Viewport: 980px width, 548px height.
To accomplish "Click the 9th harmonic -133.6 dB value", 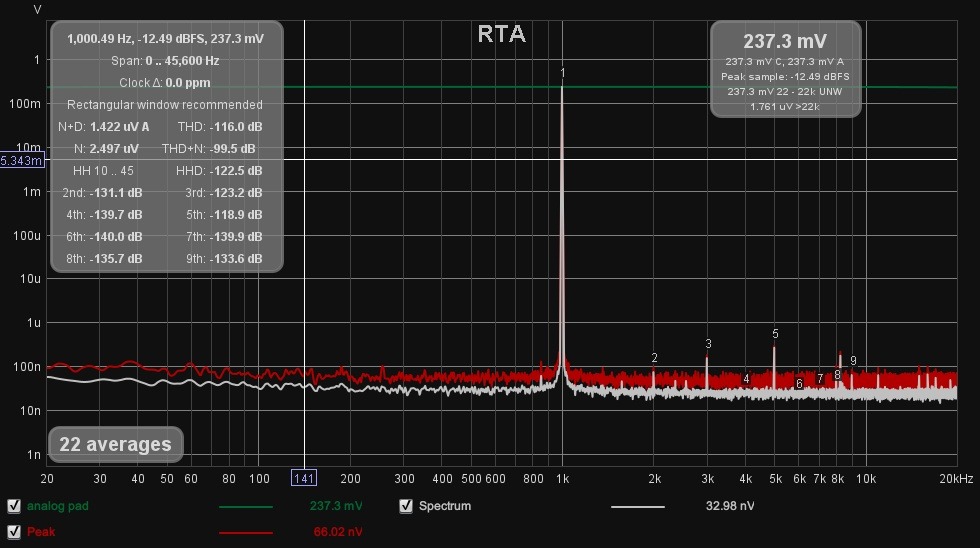I will pos(236,259).
